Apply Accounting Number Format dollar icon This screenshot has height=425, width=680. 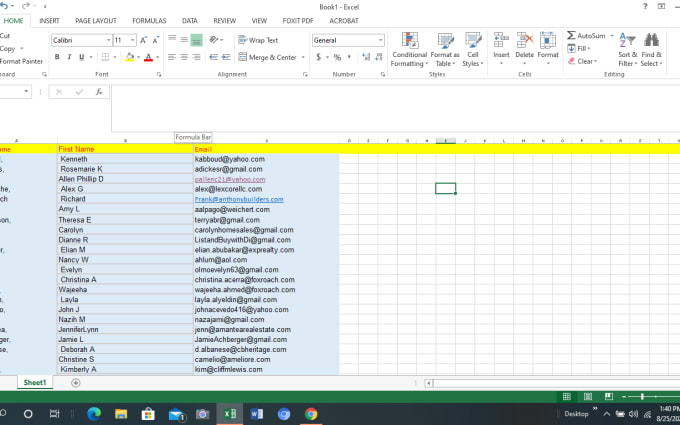319,57
